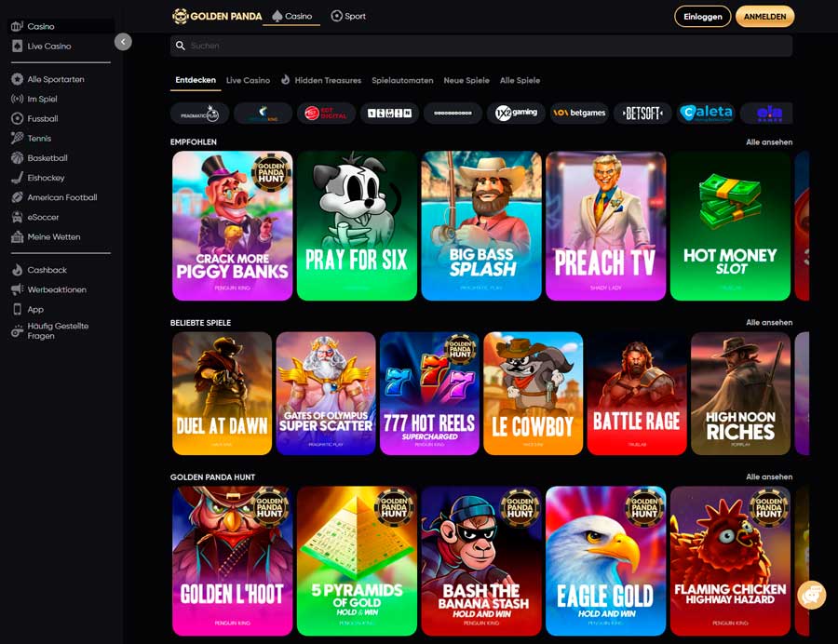Filter by EGT Digital provider
Screen dimensions: 838x644
pos(326,114)
